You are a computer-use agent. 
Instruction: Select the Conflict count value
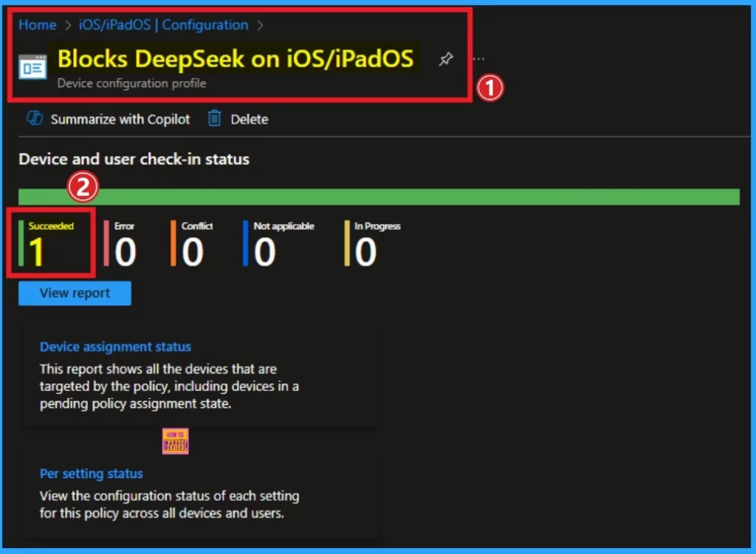point(193,252)
